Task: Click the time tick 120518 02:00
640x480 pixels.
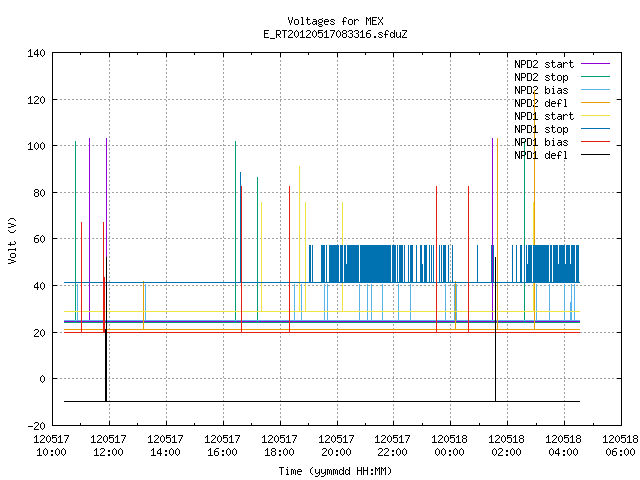Action: 507,446
